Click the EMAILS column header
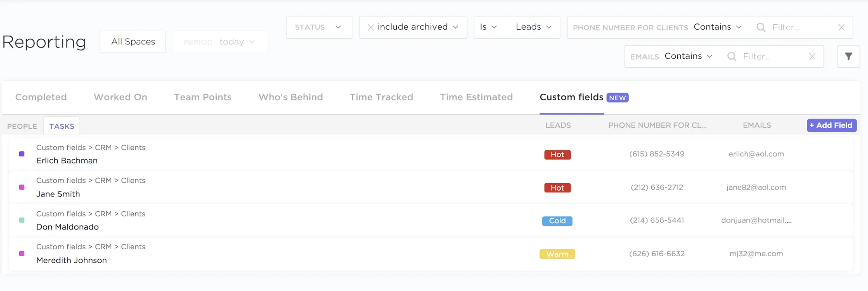868x291 pixels. (757, 126)
